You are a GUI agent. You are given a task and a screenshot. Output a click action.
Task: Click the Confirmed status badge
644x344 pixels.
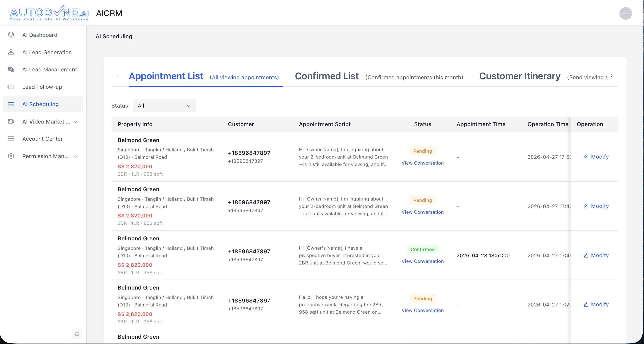(x=423, y=249)
